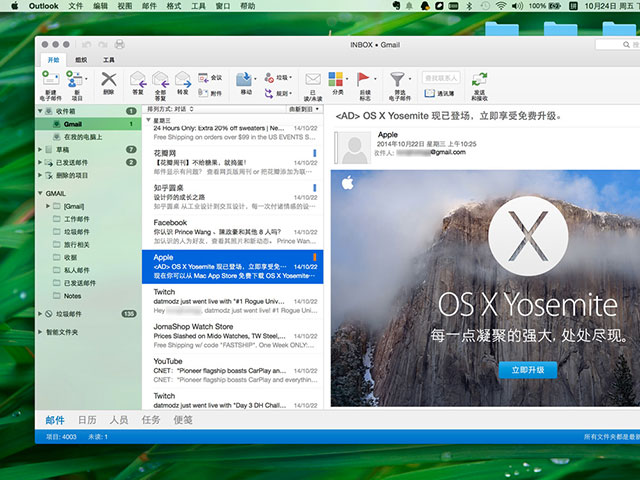
Task: Open the 通讯簿 address book
Action: (440, 93)
